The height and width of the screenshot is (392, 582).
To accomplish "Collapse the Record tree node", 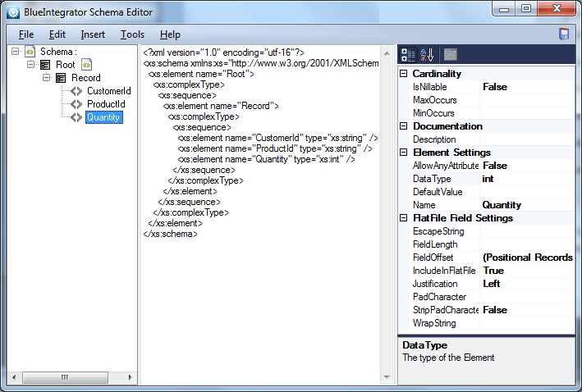I will (47, 78).
